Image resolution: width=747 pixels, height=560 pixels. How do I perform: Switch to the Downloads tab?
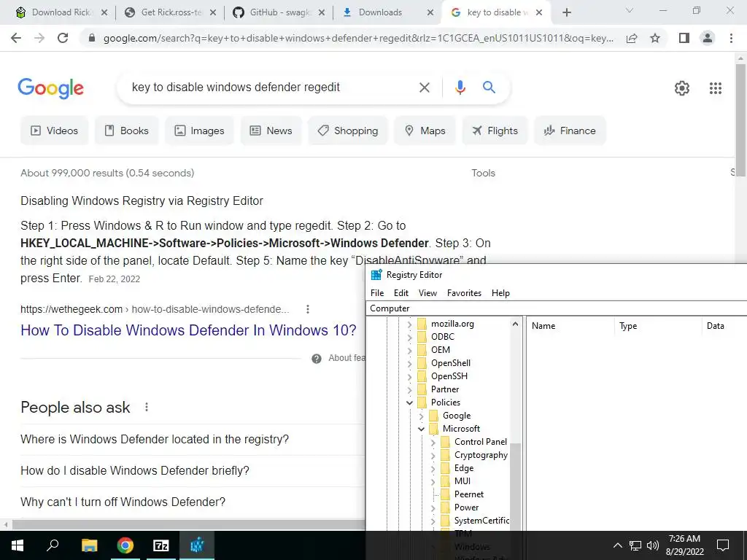coord(387,12)
